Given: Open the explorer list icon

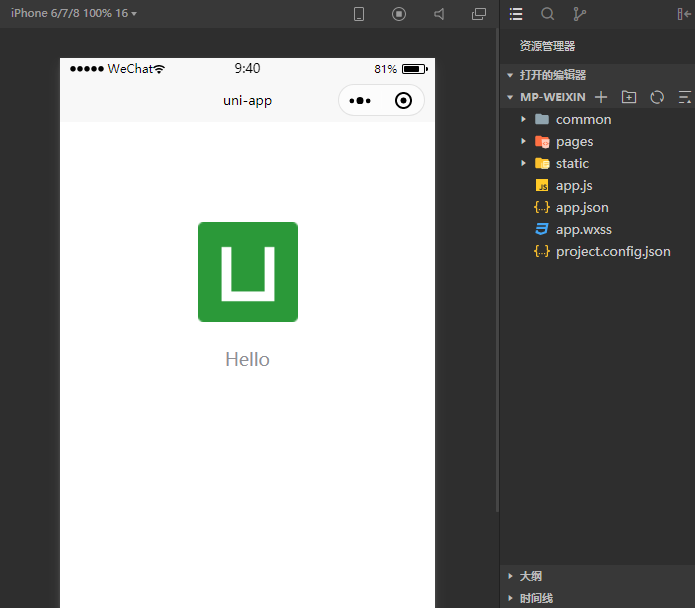Looking at the screenshot, I should point(516,14).
